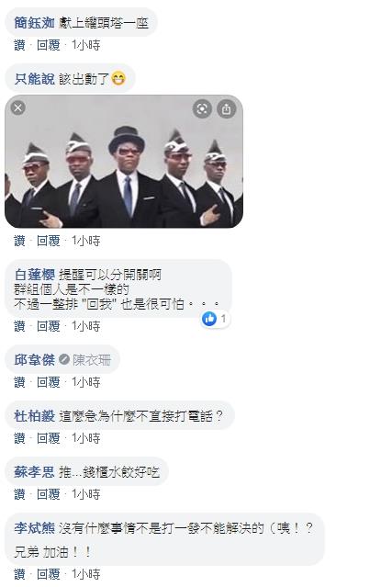
Task: Open 只能說's profile name link
Action: [34, 79]
